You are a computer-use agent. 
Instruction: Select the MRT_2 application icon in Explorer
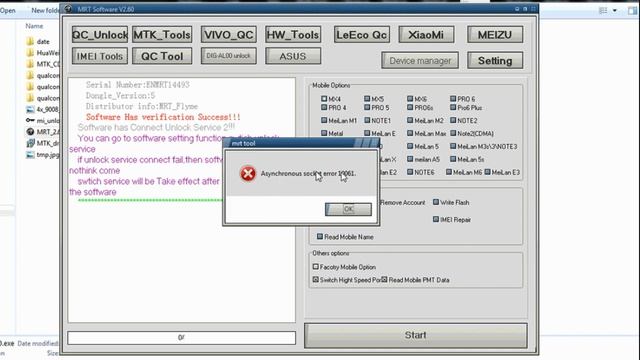coord(30,132)
